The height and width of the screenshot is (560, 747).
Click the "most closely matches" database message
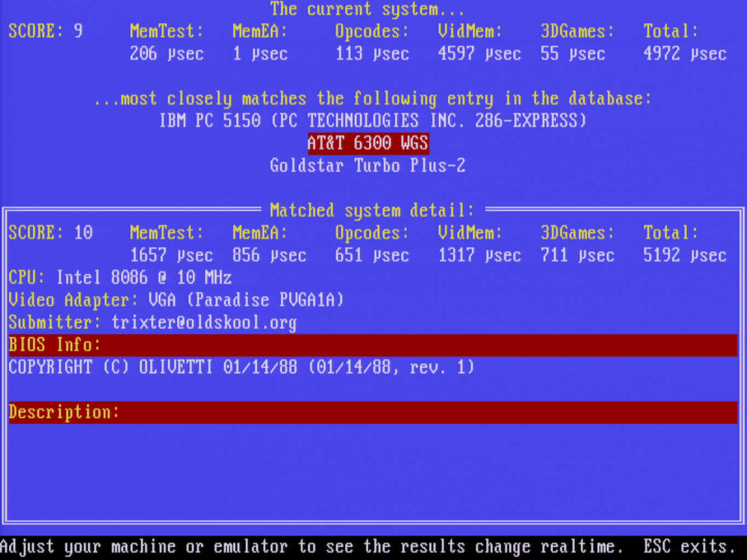pyautogui.click(x=373, y=98)
